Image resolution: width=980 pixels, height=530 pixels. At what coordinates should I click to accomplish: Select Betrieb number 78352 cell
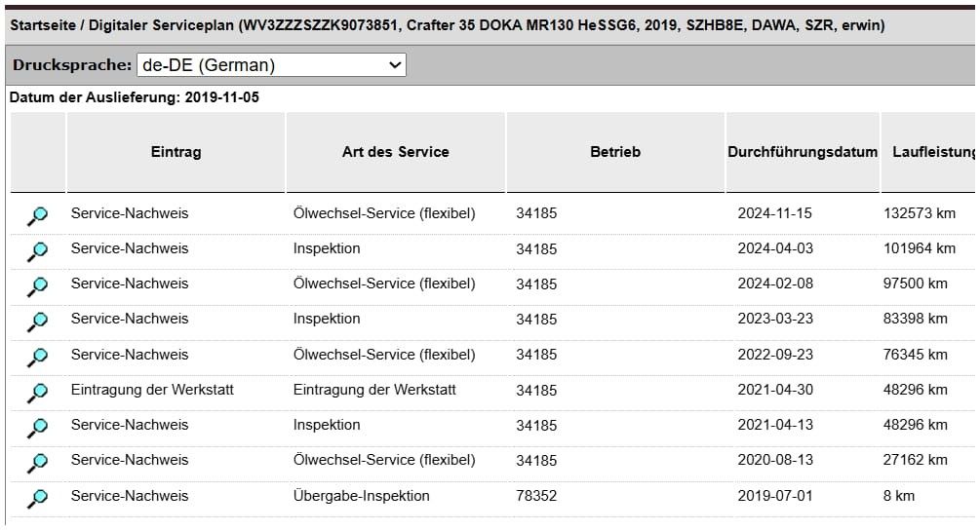coord(536,496)
